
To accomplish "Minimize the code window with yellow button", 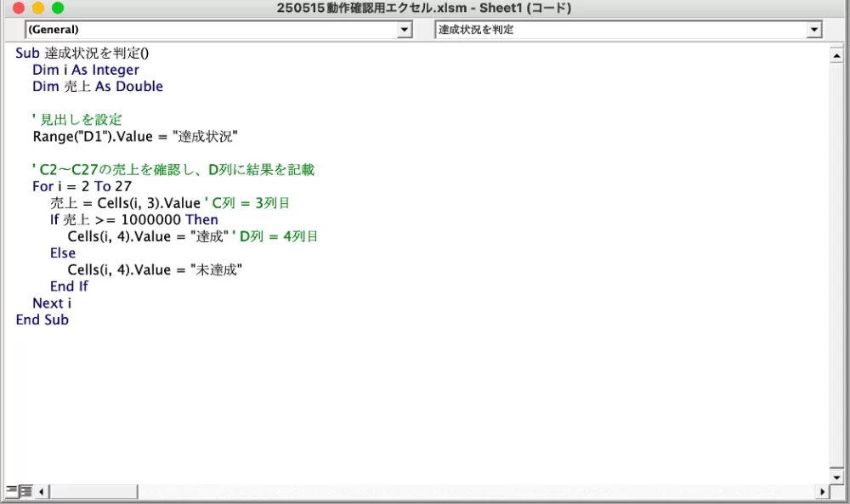I will (x=38, y=8).
